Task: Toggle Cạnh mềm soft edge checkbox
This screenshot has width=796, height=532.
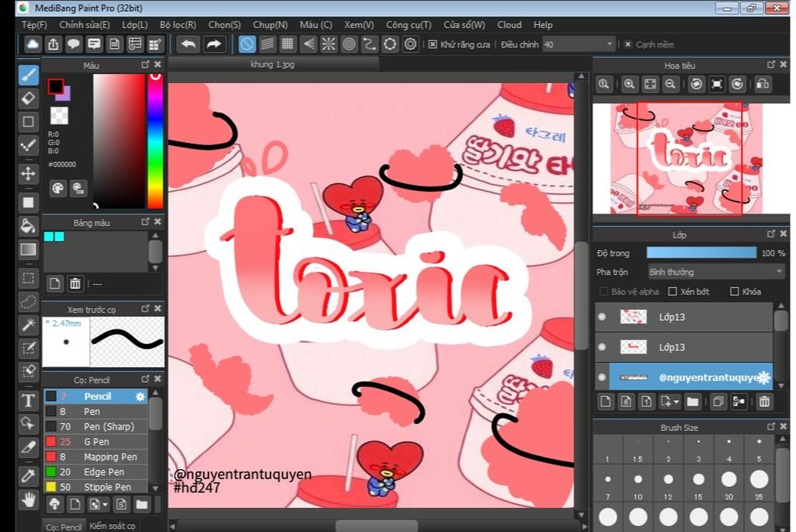Action: pos(628,44)
